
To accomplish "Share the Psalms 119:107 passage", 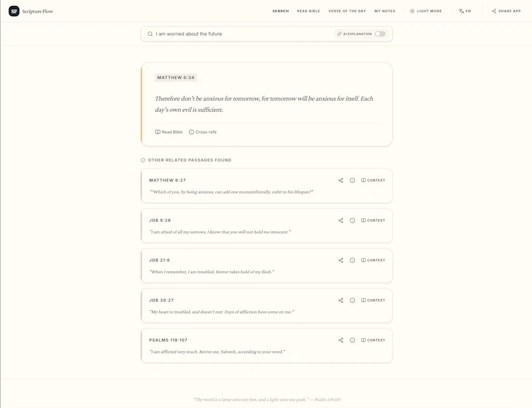I will 340,340.
